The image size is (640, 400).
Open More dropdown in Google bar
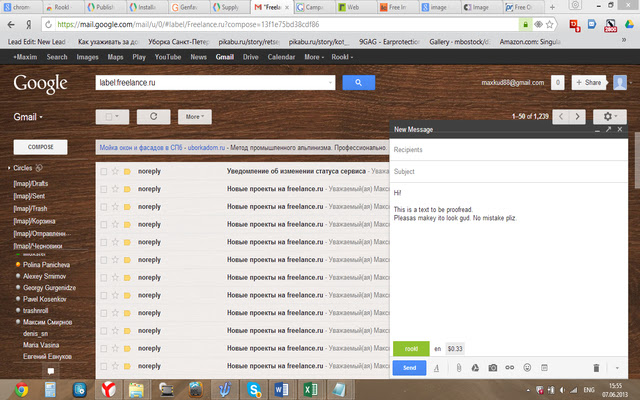[313, 57]
